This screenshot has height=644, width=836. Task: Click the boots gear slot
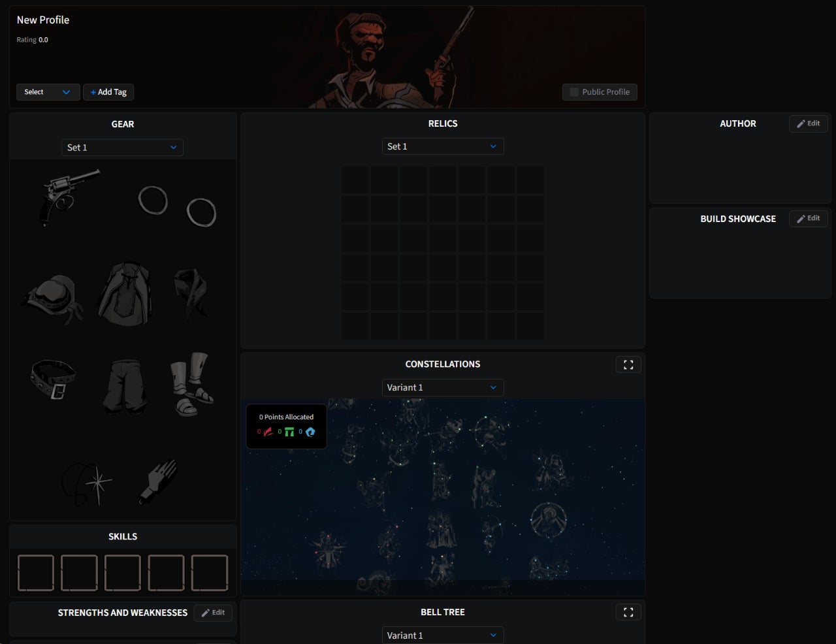[191, 384]
